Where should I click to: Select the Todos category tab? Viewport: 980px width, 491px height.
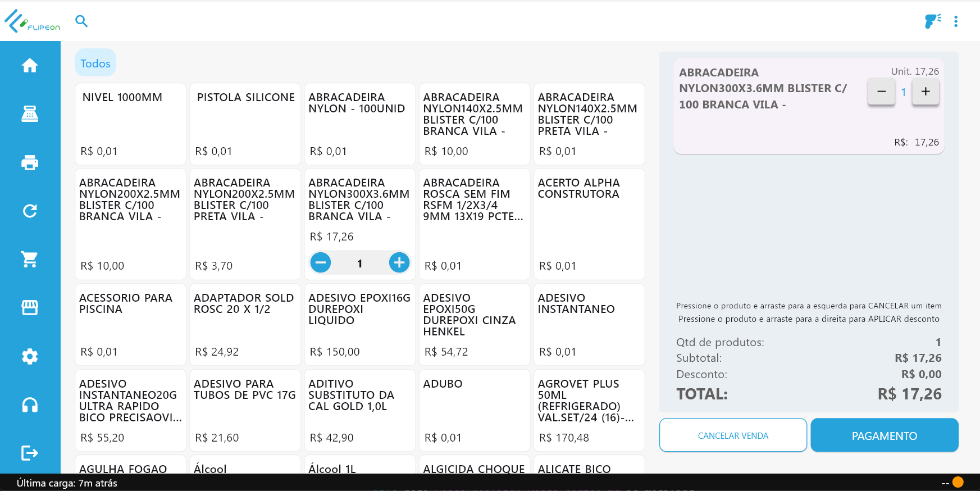pos(95,63)
